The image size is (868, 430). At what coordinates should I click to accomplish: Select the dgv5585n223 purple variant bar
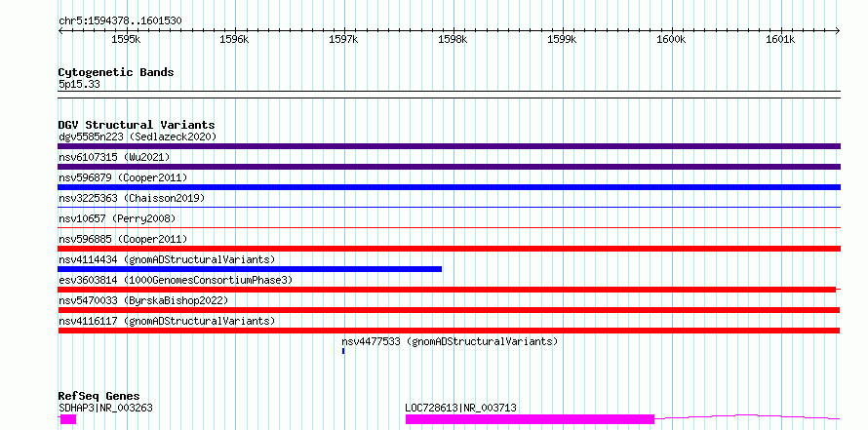click(449, 146)
